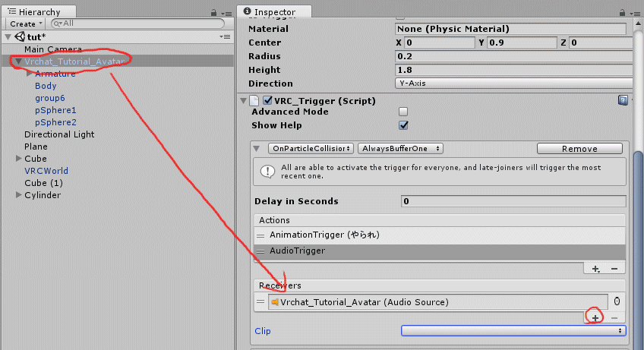The image size is (644, 350).
Task: Click the Inspector vertical scrollbar thumb
Action: [x=638, y=251]
